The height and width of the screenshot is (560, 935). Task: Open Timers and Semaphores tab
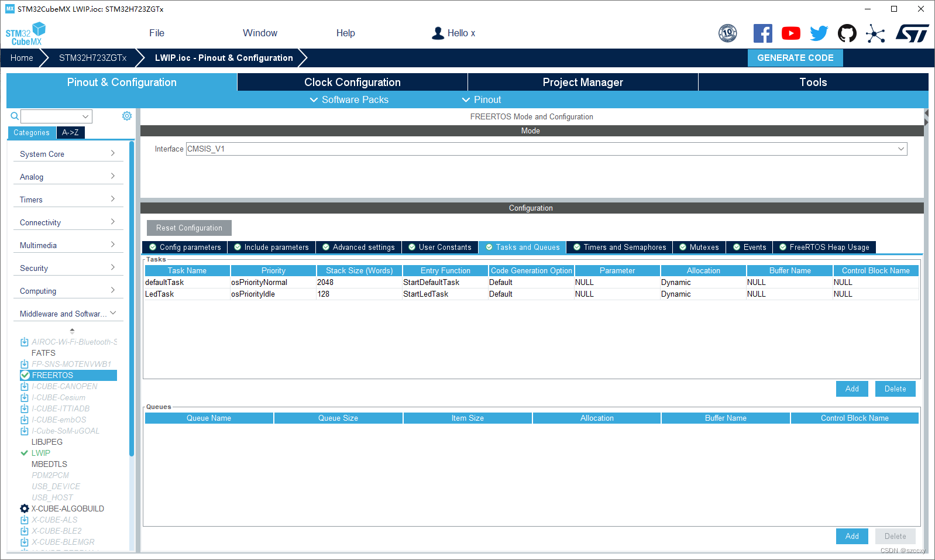point(620,248)
